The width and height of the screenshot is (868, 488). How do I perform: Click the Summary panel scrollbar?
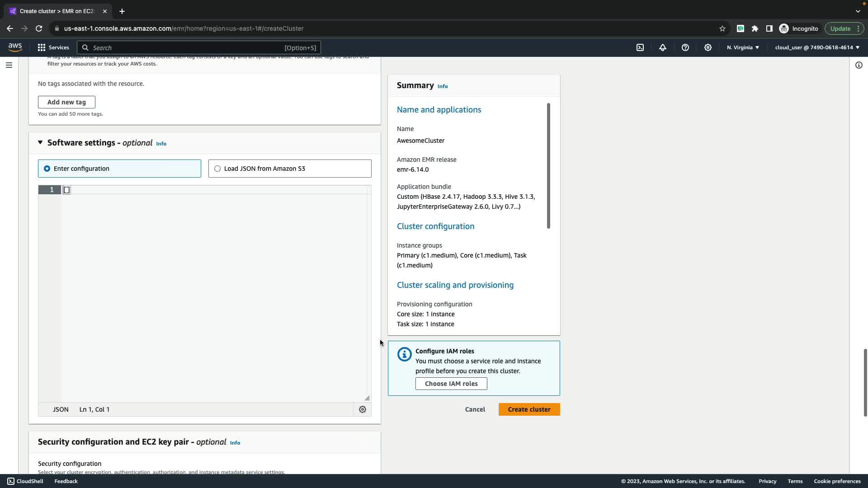click(548, 166)
